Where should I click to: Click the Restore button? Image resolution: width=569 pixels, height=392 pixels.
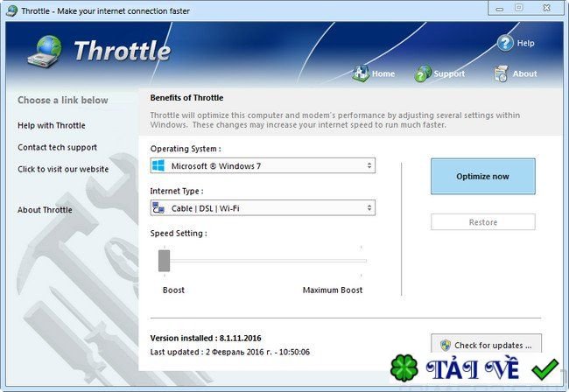[482, 222]
